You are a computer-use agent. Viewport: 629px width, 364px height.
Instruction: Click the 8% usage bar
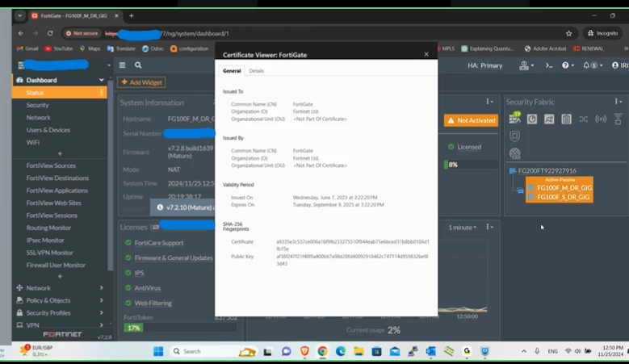[x=471, y=165]
